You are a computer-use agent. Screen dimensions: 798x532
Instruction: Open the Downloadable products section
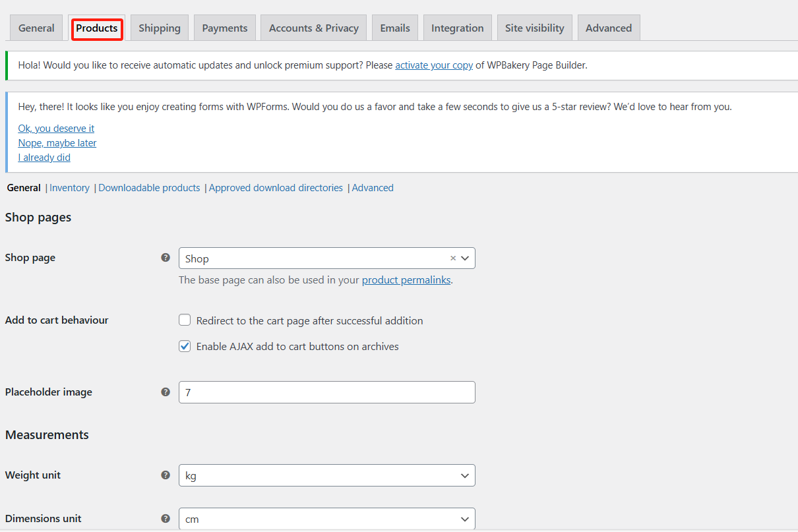149,187
